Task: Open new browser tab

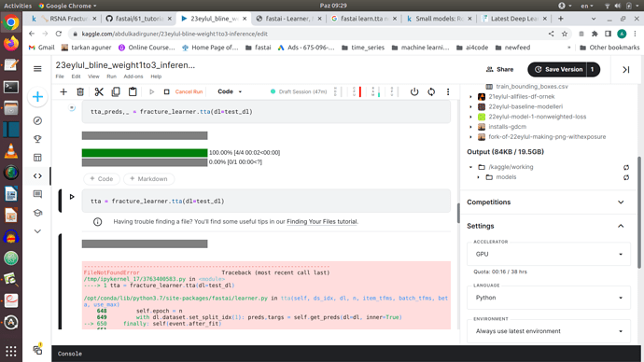Action: point(561,19)
